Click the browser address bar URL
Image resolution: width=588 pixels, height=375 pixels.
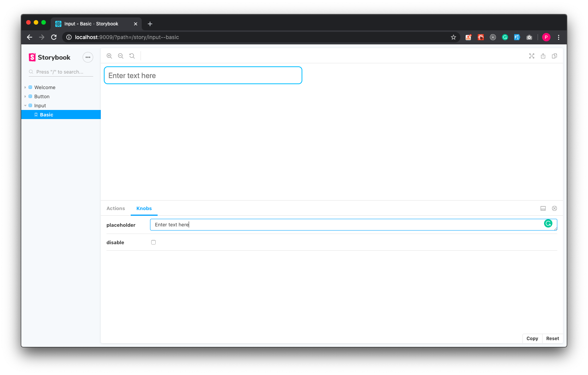[x=127, y=37]
